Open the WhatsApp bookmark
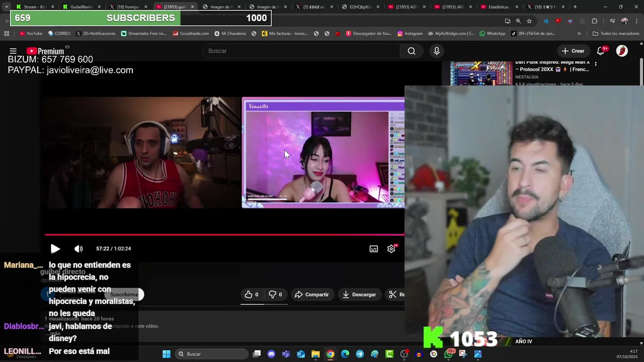This screenshot has height=362, width=644. coord(493,34)
